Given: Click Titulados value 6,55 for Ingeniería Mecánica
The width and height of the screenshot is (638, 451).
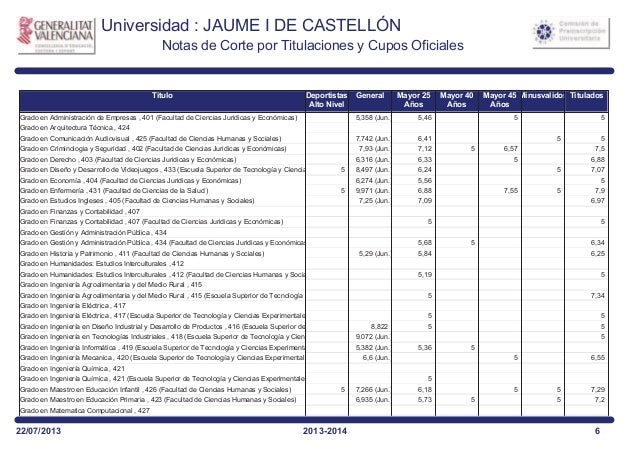Looking at the screenshot, I should [x=598, y=358].
